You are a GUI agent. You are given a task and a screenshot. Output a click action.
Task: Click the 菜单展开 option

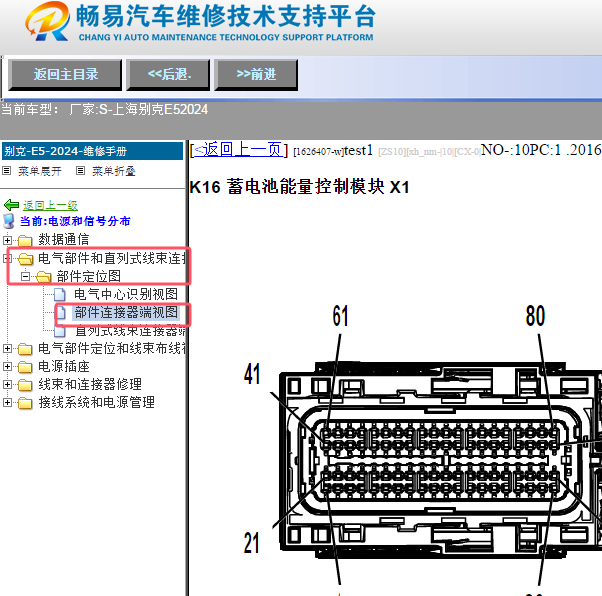tap(40, 171)
